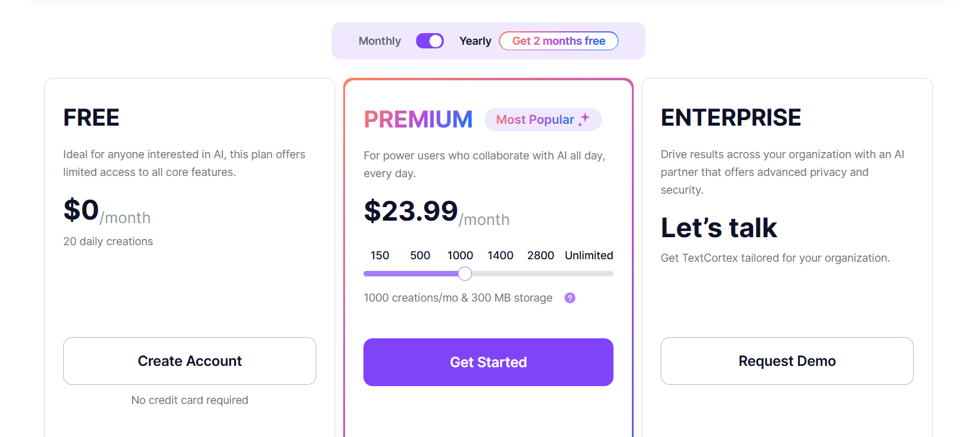This screenshot has width=980, height=437.
Task: Toggle the Monthly/Yearly billing switch
Action: (x=430, y=41)
